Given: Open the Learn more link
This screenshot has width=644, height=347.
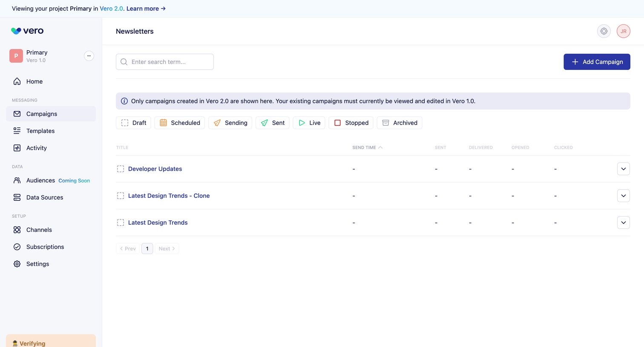Looking at the screenshot, I should (x=146, y=9).
